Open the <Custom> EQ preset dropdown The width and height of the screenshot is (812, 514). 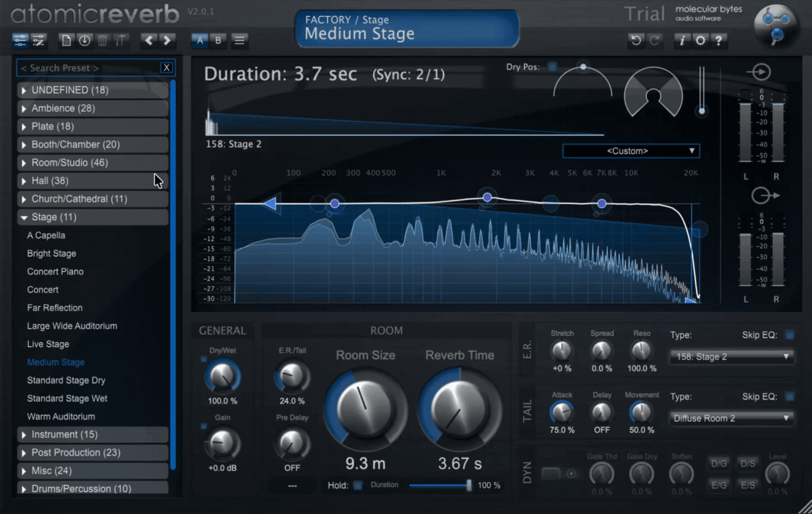click(x=631, y=151)
